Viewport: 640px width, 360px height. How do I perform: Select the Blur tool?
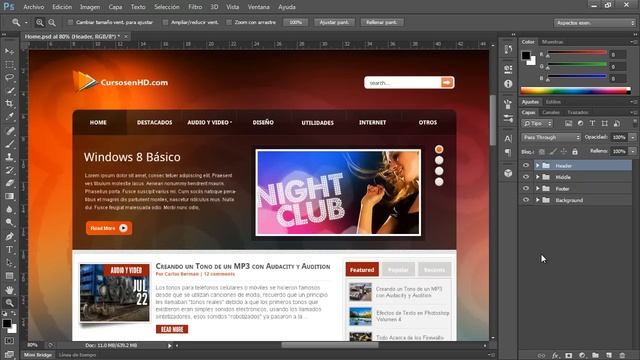tap(9, 209)
